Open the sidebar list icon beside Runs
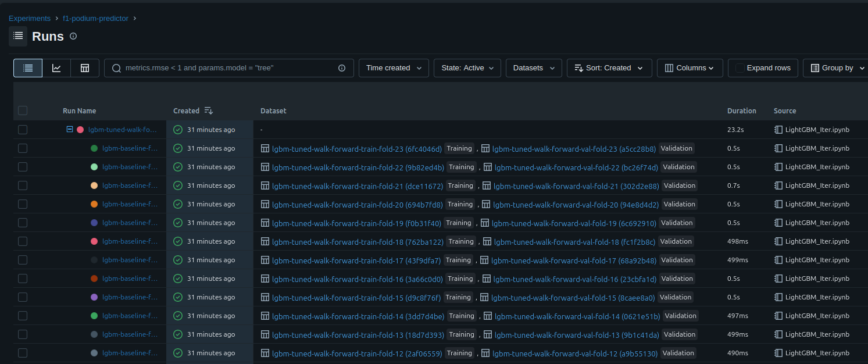 pyautogui.click(x=18, y=36)
